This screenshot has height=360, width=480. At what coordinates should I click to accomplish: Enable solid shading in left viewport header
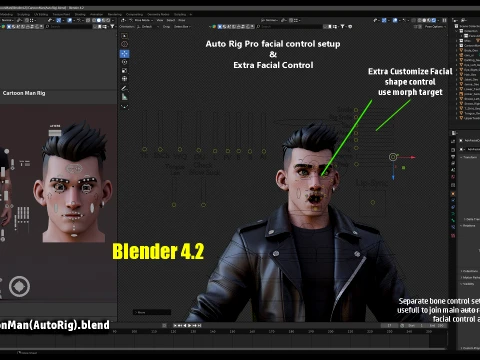pyautogui.click(x=99, y=20)
